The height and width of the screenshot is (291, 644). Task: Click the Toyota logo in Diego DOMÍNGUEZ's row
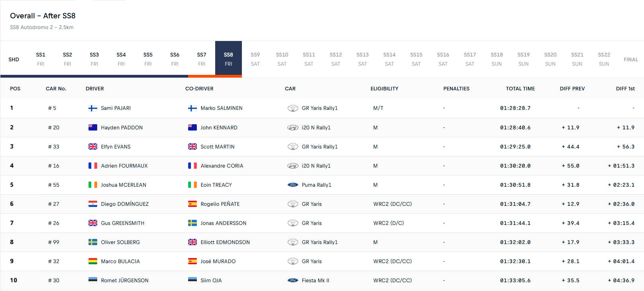tap(293, 204)
